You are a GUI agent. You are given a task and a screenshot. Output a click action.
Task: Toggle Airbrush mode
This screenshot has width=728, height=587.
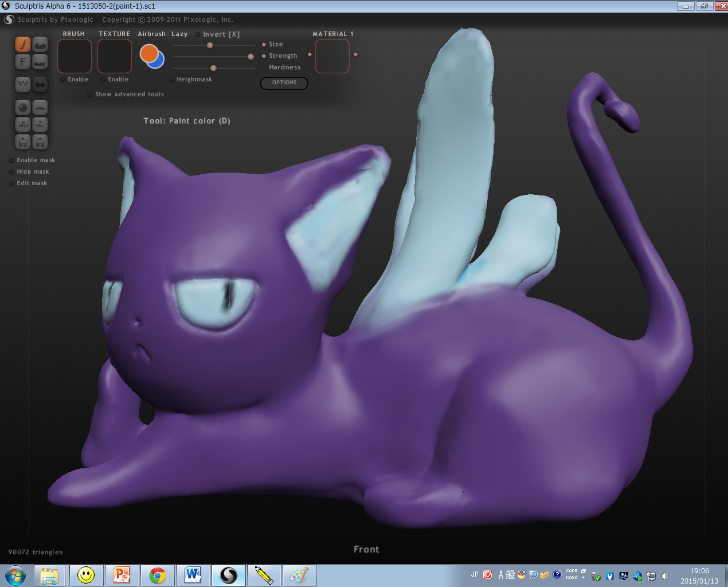[x=151, y=34]
